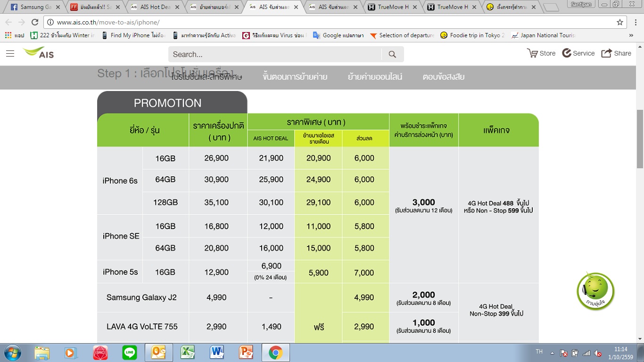This screenshot has width=644, height=362.
Task: Show hidden system tray icons
Action: (552, 353)
